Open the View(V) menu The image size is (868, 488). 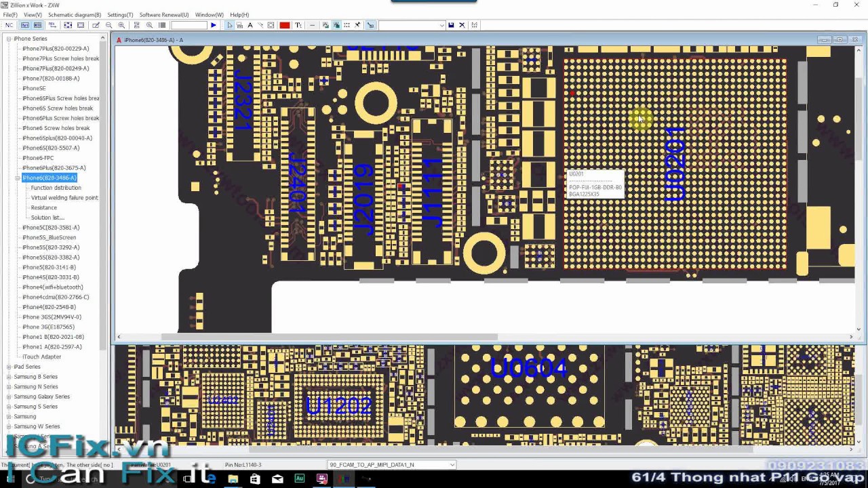tap(33, 14)
